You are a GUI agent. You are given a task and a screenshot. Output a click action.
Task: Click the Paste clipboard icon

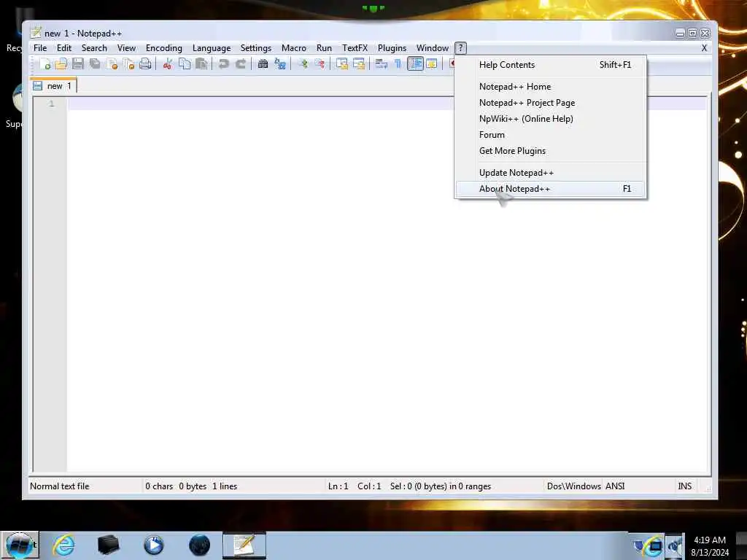(201, 64)
